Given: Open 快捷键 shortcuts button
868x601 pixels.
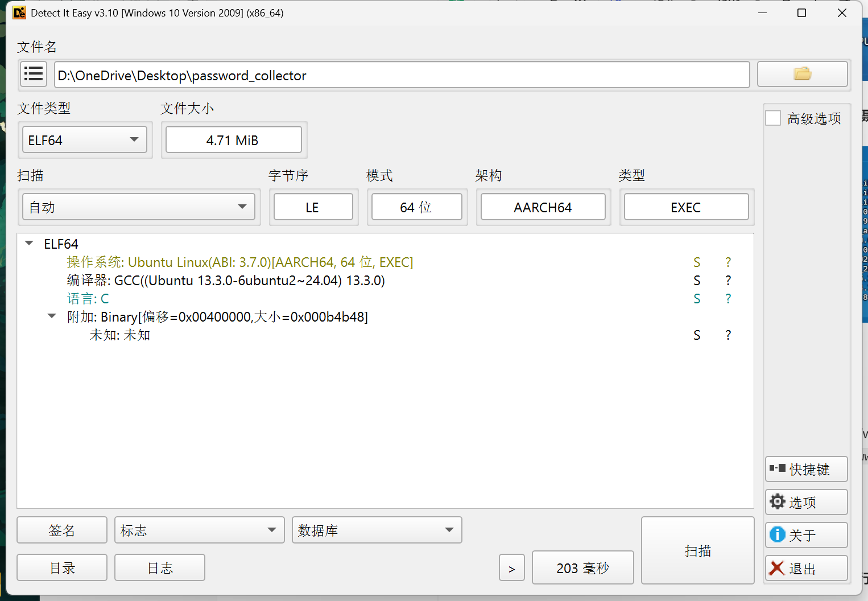Looking at the screenshot, I should pyautogui.click(x=807, y=469).
